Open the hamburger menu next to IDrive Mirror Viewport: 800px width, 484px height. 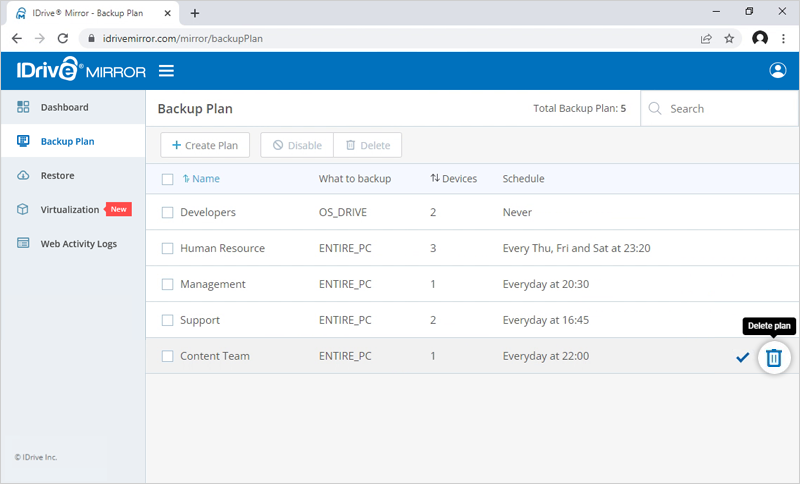pos(167,71)
